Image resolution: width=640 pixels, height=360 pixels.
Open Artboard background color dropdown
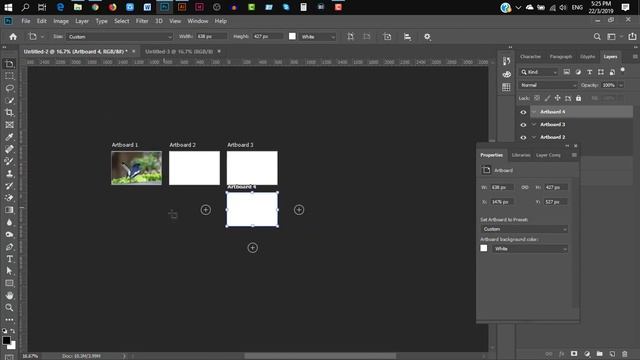(530, 249)
